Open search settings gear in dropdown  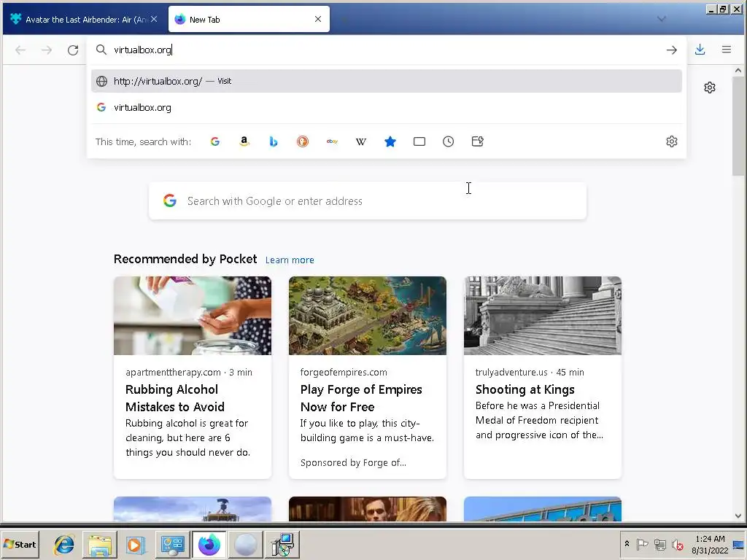point(672,141)
